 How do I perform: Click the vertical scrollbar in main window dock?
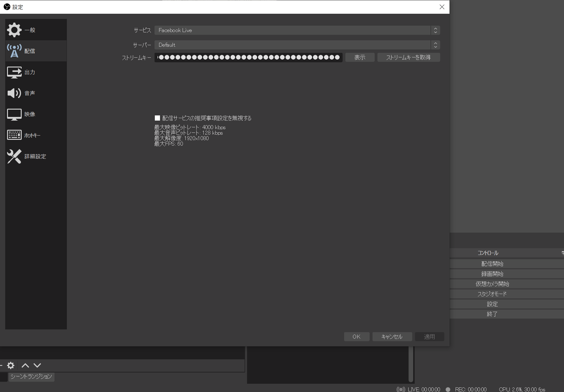point(411,364)
